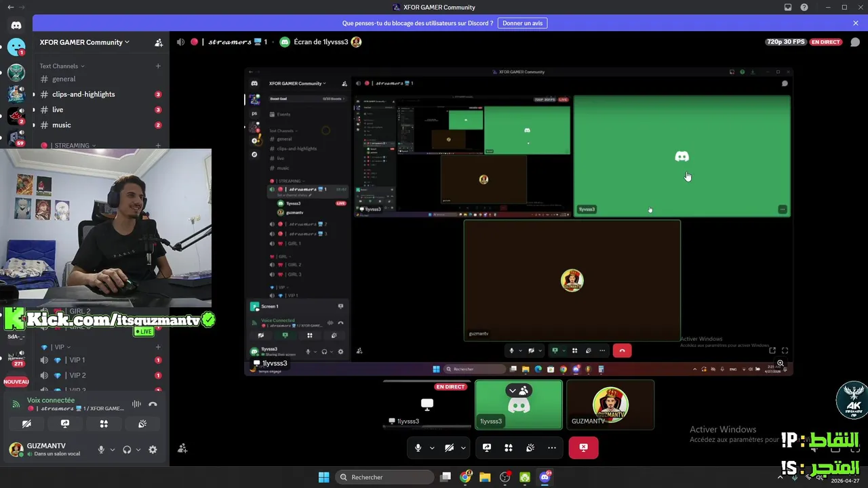Image resolution: width=868 pixels, height=488 pixels.
Task: Open the inbox icon in title bar
Action: (788, 7)
